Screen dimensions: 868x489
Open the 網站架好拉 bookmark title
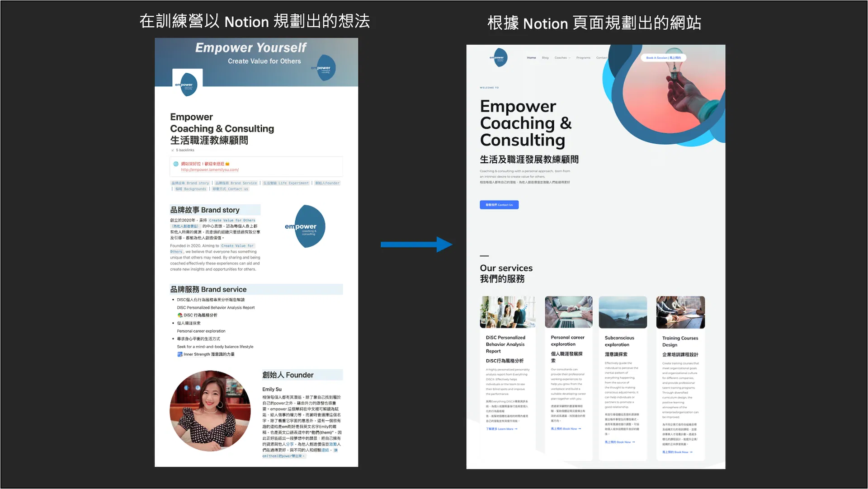(x=205, y=164)
